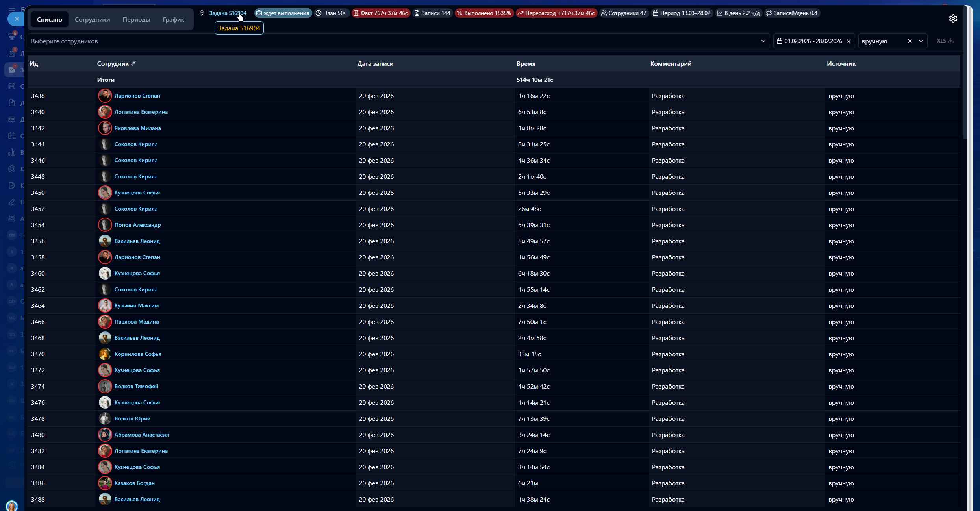Click the Дата записи column header
The image size is (980, 511).
point(375,63)
